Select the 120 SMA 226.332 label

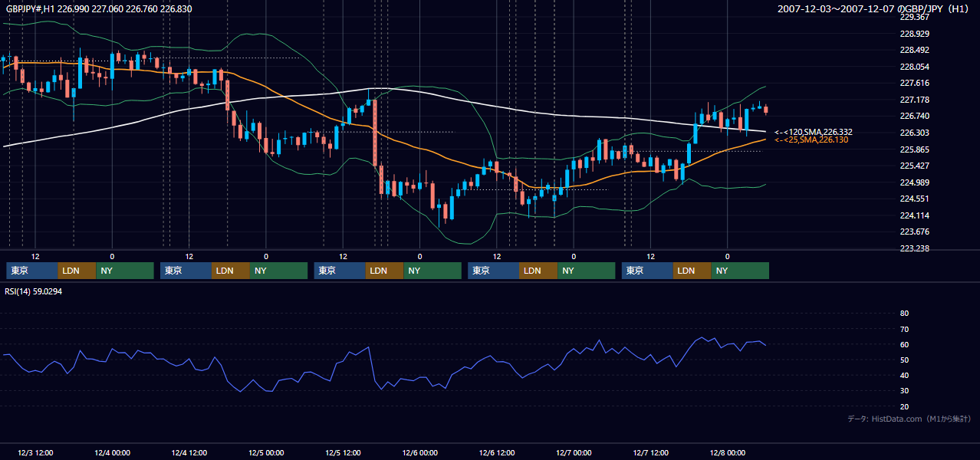click(813, 132)
